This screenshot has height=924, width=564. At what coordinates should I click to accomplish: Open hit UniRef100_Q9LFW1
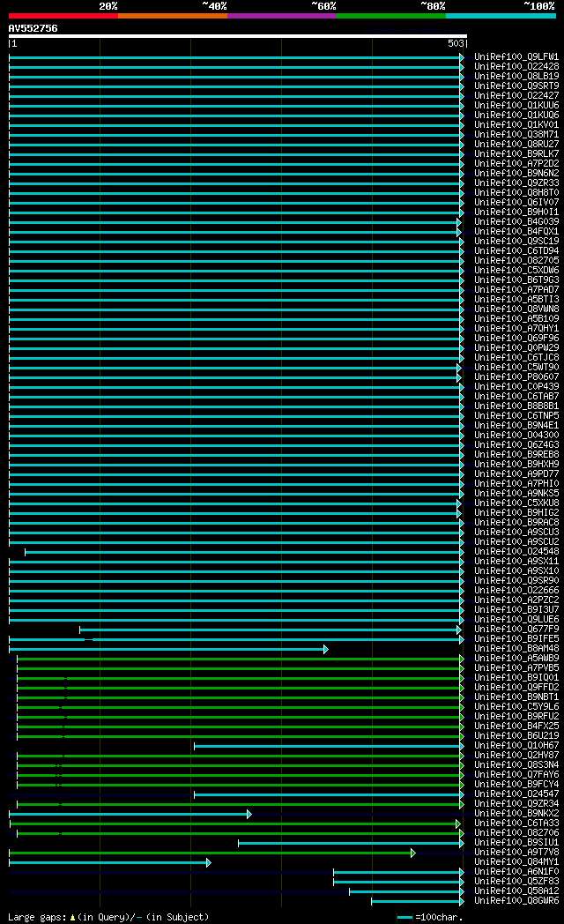pos(516,57)
